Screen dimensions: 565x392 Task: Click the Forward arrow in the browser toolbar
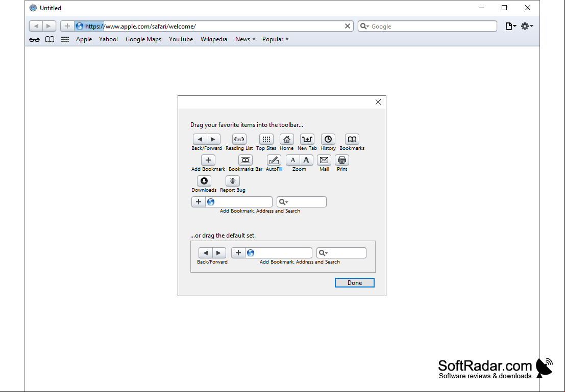coord(49,27)
